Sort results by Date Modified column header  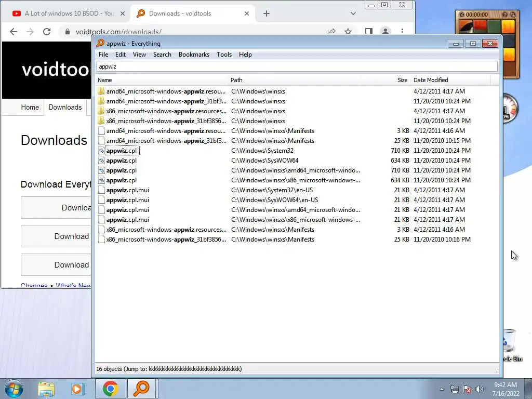450,80
